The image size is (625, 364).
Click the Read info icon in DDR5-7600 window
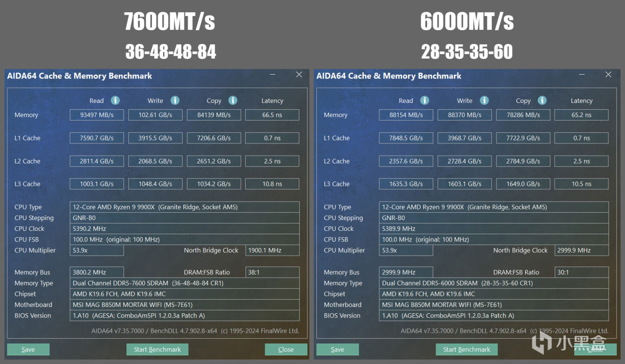(x=115, y=100)
